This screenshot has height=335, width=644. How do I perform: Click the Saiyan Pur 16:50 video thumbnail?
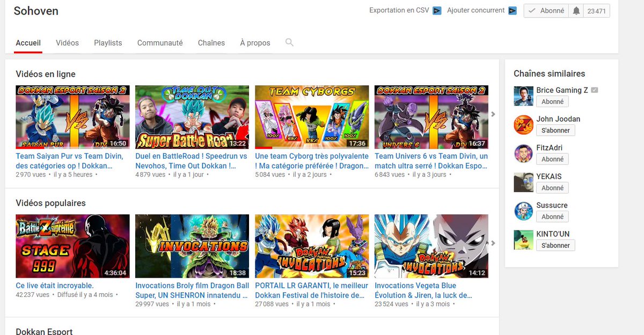point(73,117)
